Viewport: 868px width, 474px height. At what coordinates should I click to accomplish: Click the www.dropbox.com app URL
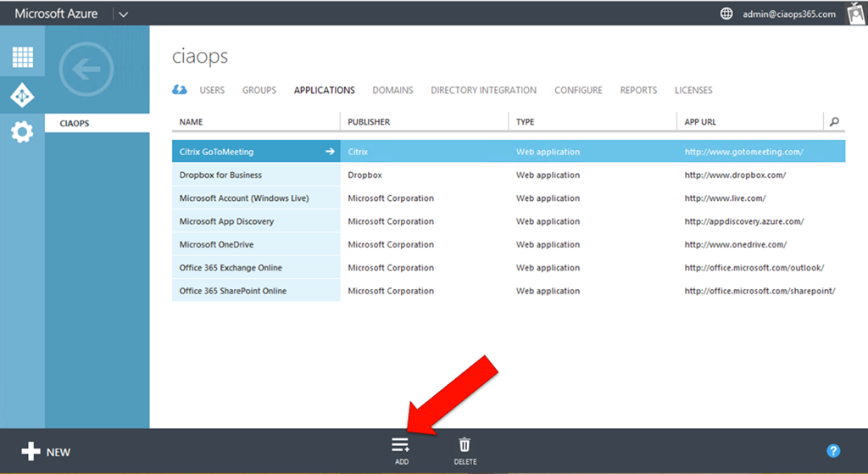735,175
